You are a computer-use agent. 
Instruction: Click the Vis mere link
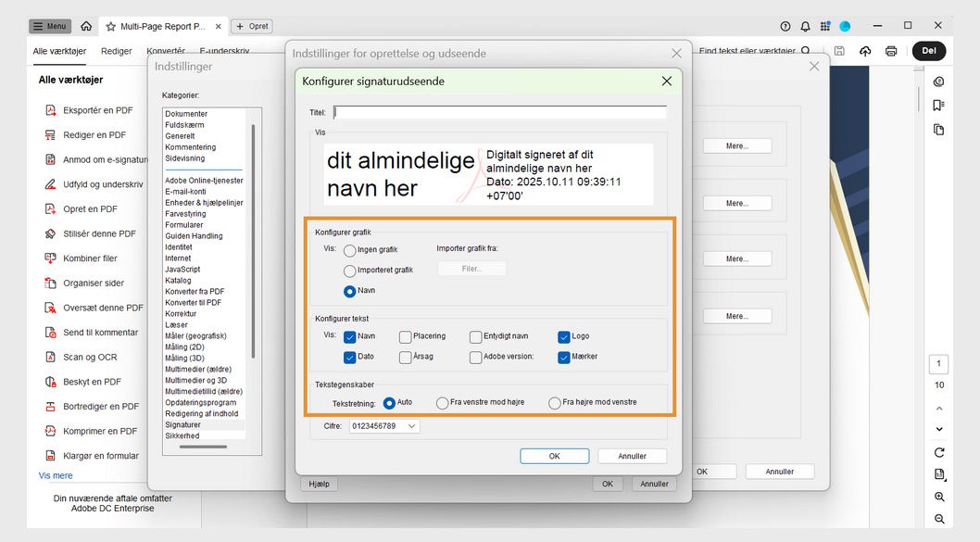[x=55, y=474]
